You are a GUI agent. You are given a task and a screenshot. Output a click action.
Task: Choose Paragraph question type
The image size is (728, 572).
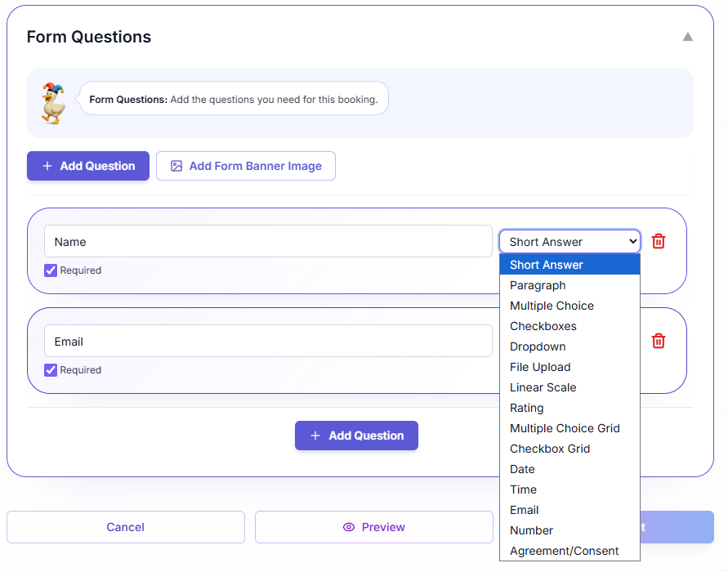pyautogui.click(x=569, y=285)
